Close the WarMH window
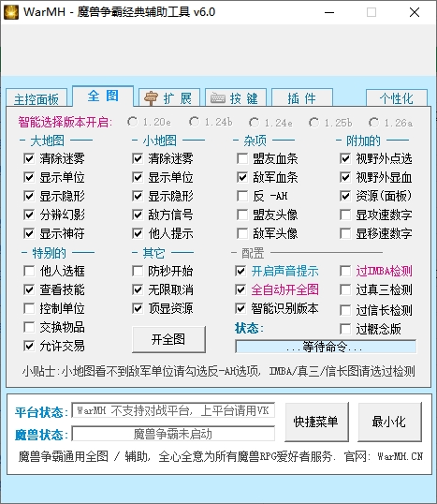The image size is (437, 504). tap(415, 12)
